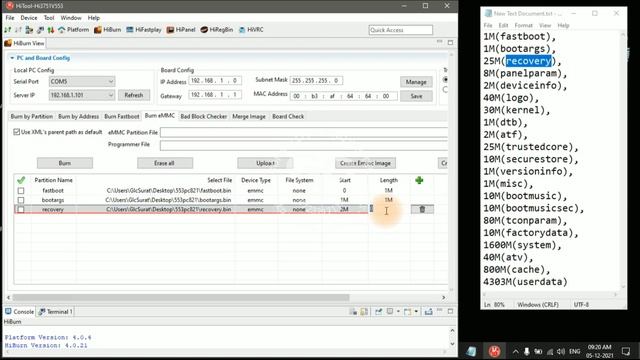Image resolution: width=640 pixels, height=360 pixels.
Task: Click '1600M(system),' line in Notepad
Action: point(522,245)
